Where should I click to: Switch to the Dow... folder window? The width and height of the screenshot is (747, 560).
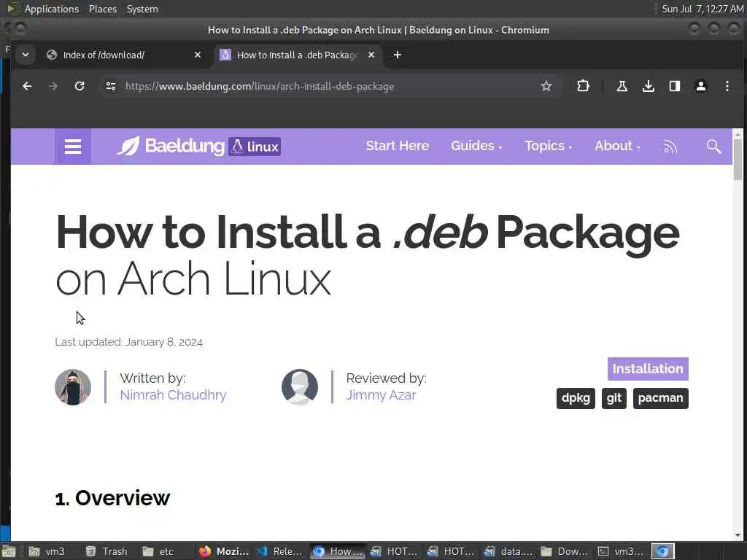[x=565, y=551]
